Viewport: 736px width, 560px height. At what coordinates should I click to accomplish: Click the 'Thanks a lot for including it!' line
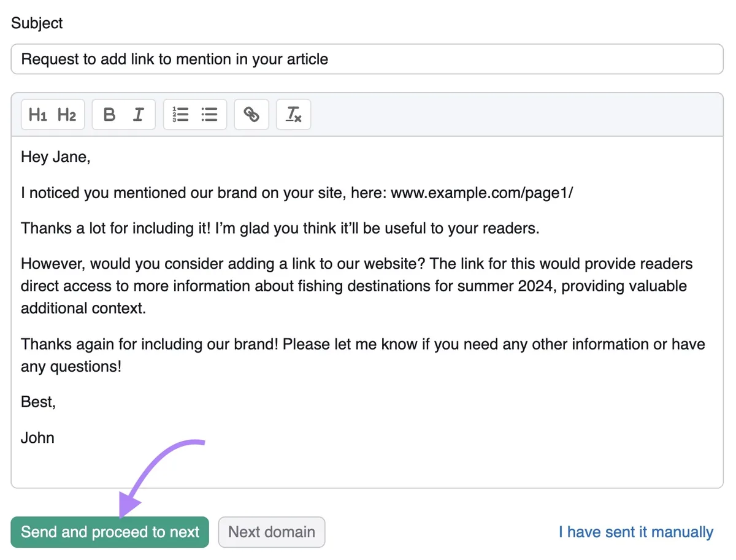click(280, 228)
